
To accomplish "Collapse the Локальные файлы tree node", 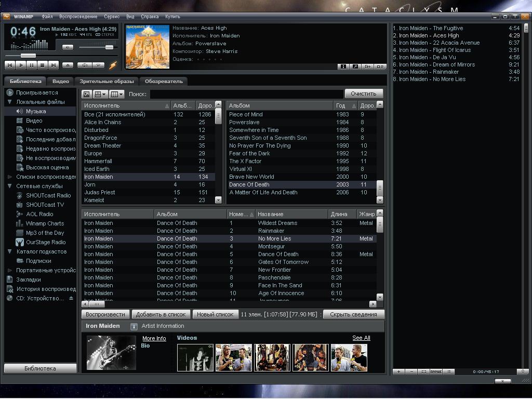I will click(9, 102).
